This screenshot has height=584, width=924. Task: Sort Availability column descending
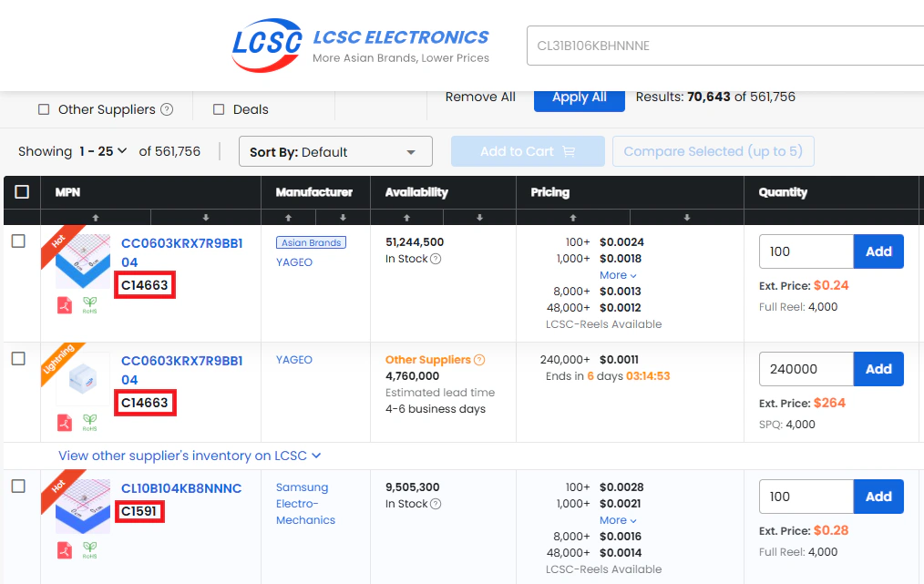(x=479, y=218)
